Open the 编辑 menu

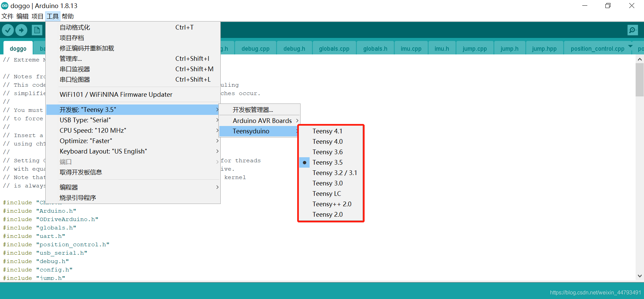[22, 16]
